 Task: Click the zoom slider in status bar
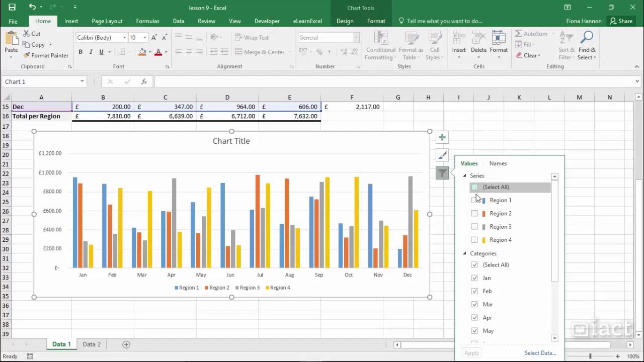(590, 356)
